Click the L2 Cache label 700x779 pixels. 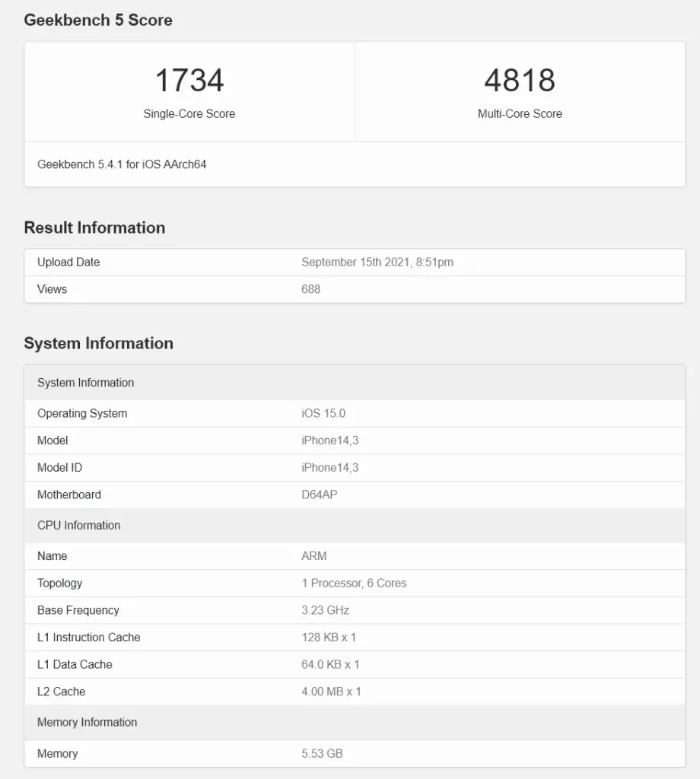point(61,692)
